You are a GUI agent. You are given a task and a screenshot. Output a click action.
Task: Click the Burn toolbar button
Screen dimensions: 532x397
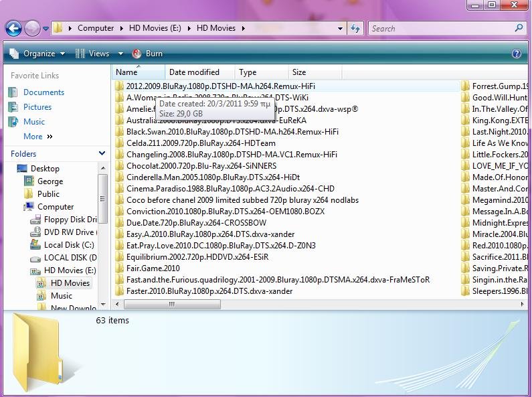tap(148, 54)
